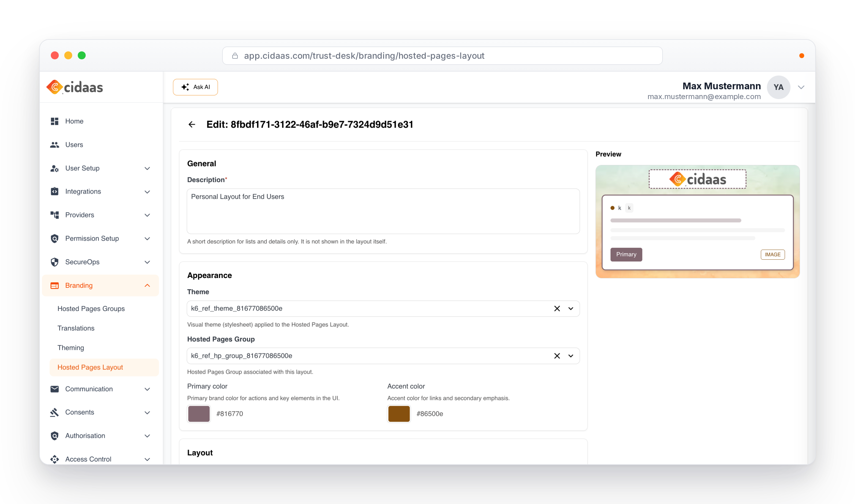Click the Description text area

pyautogui.click(x=383, y=211)
